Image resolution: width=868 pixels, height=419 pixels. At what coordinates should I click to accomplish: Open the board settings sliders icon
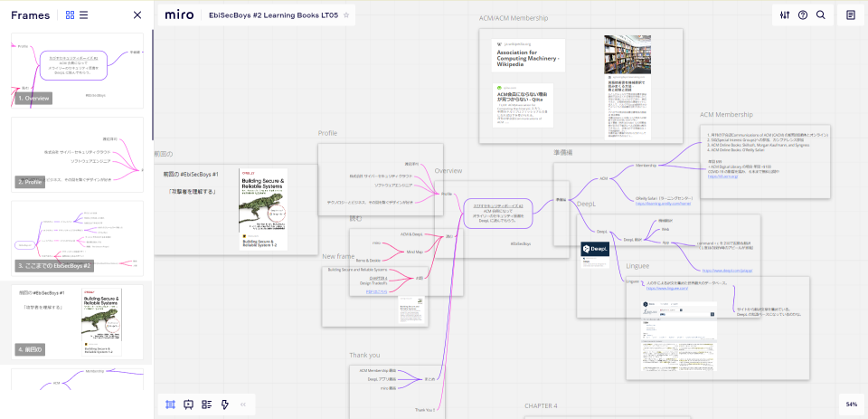click(785, 15)
